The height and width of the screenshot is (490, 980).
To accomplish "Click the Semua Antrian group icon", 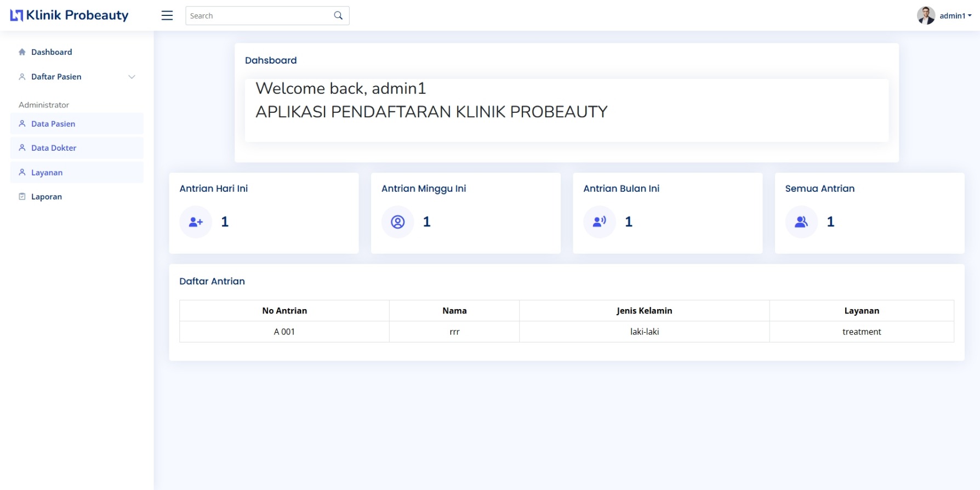I will pos(801,222).
